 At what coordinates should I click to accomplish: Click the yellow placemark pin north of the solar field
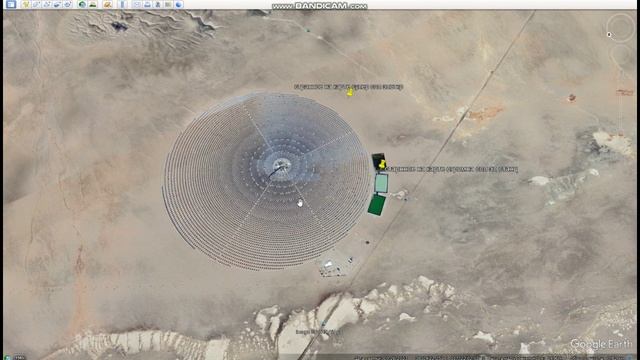(x=350, y=93)
